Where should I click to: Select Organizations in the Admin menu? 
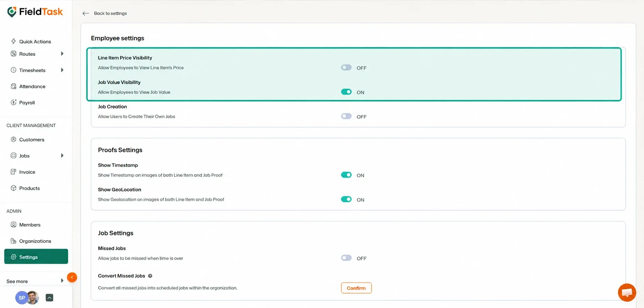tap(35, 241)
